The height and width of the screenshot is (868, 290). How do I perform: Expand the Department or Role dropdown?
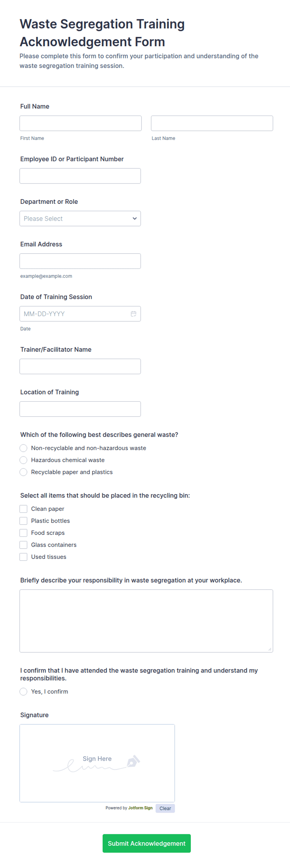click(80, 218)
